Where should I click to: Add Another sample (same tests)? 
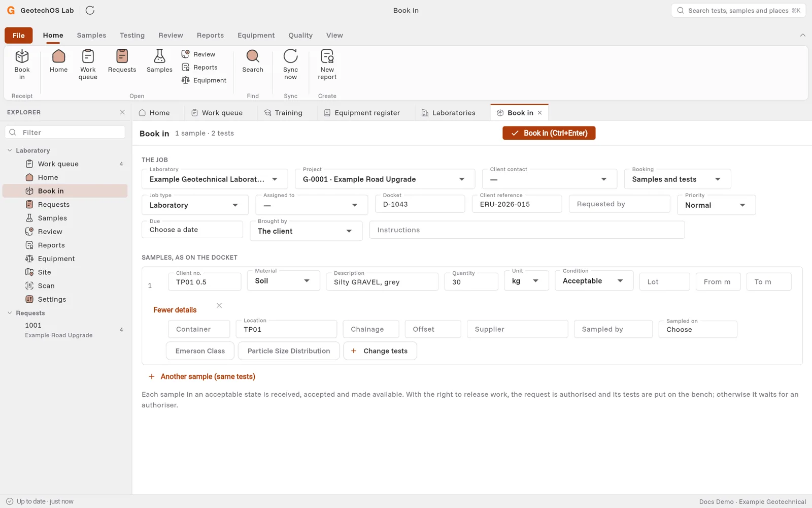201,376
